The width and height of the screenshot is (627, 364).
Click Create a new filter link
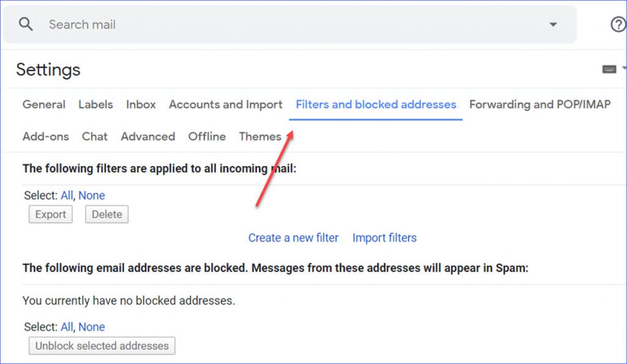293,238
